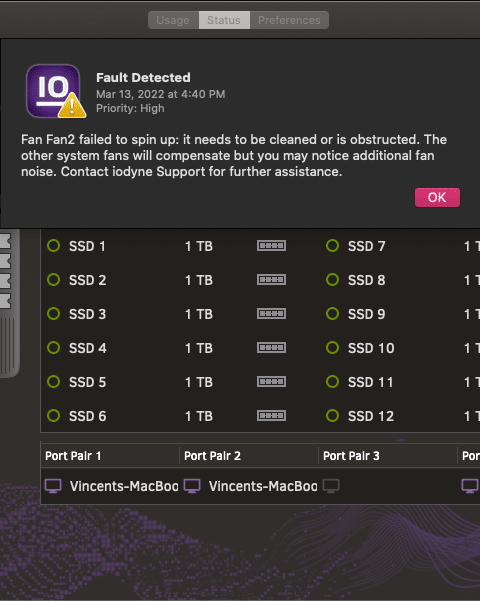Image resolution: width=480 pixels, height=601 pixels.
Task: Click the SSD 7 green status indicator
Action: click(x=332, y=246)
